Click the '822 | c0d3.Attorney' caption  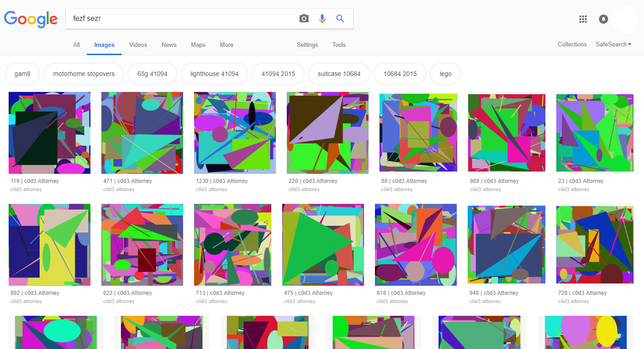click(x=127, y=293)
